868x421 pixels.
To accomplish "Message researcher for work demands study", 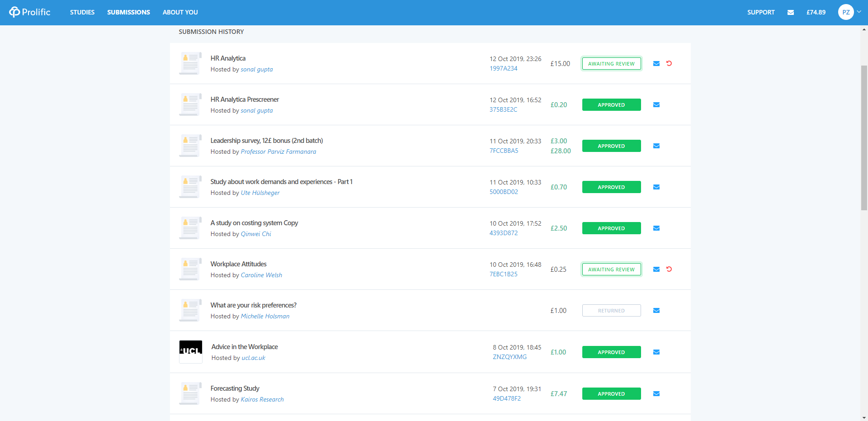I will point(656,187).
